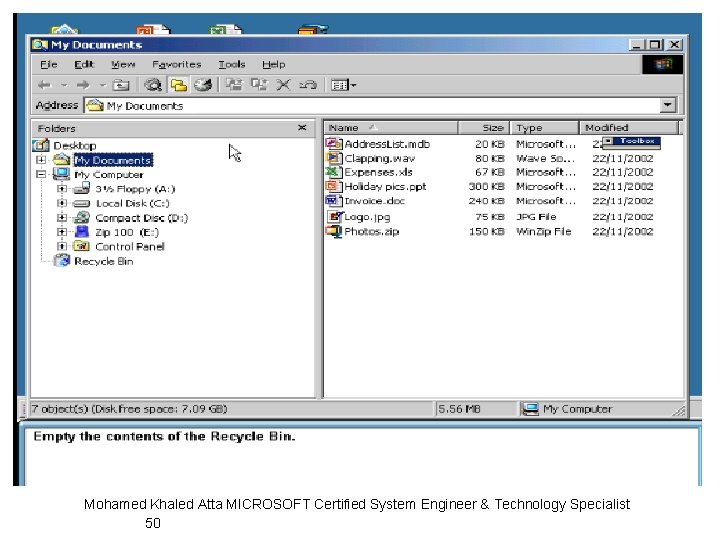Select Zip 100 (E:) drive
The image size is (720, 540).
pyautogui.click(x=127, y=232)
